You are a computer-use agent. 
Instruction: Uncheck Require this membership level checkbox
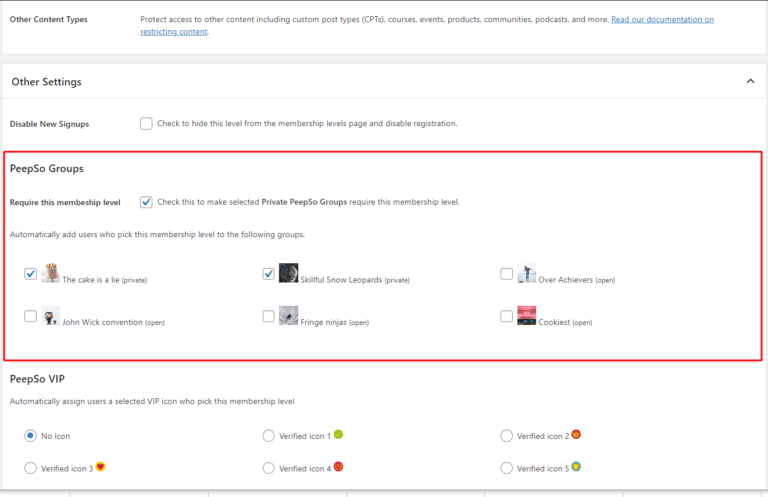(147, 202)
